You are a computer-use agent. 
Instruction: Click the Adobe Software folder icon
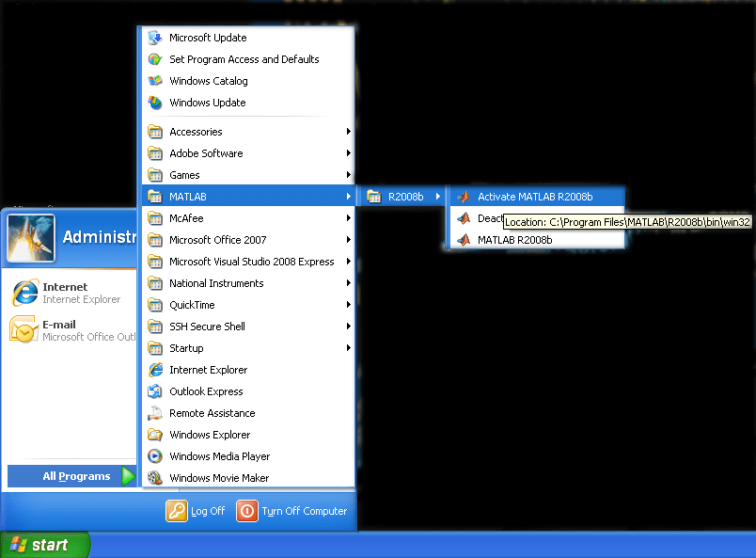[x=155, y=153]
